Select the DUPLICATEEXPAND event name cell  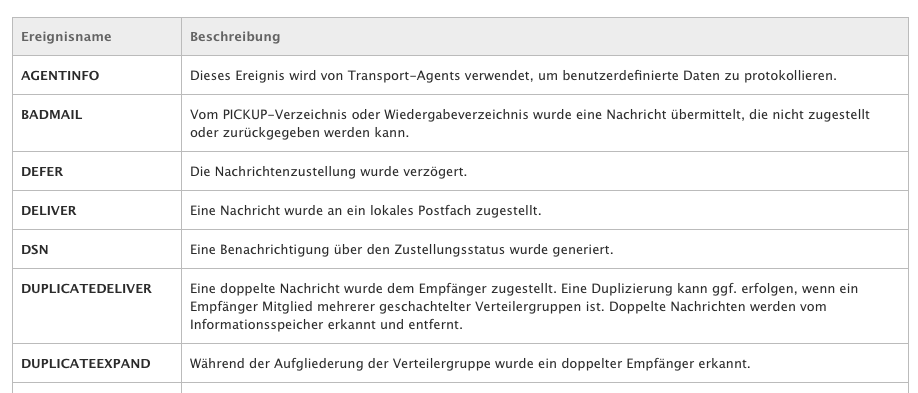97,363
